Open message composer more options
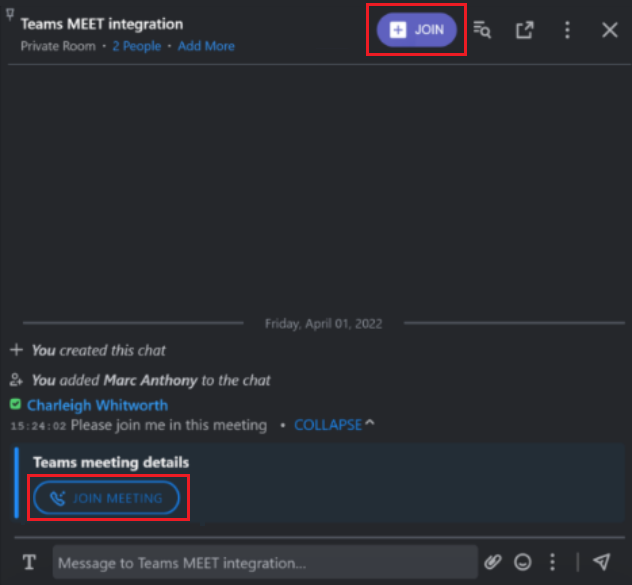Viewport: 632px width, 585px height. (x=553, y=562)
